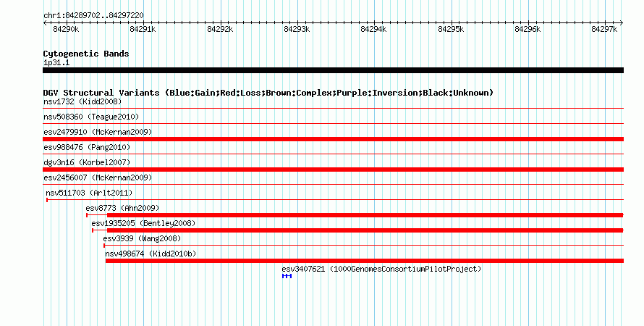Click the thin red line under nsv508360

[333, 124]
